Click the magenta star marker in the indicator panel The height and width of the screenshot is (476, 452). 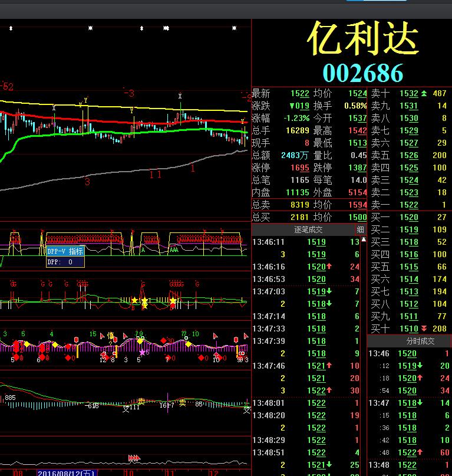click(142, 353)
